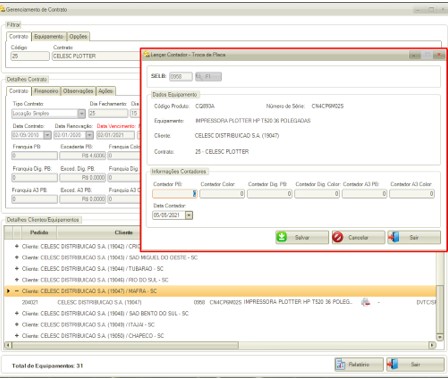Click the printer icon in the equipment row
Viewport: 448px width, 379px height.
click(366, 302)
